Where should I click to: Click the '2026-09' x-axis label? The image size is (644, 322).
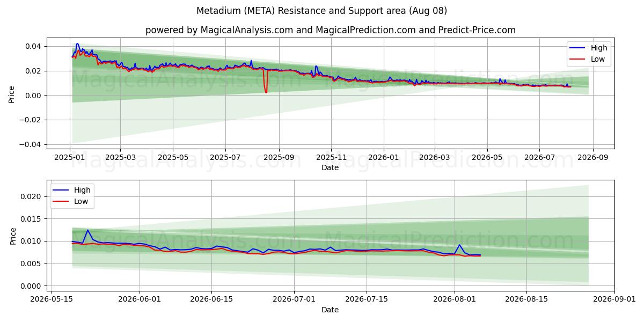[x=593, y=158]
